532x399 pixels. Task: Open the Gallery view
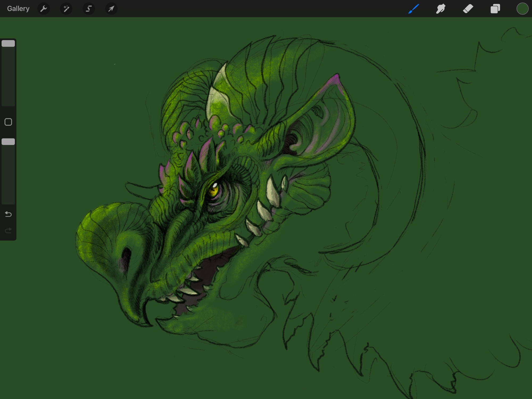click(18, 9)
